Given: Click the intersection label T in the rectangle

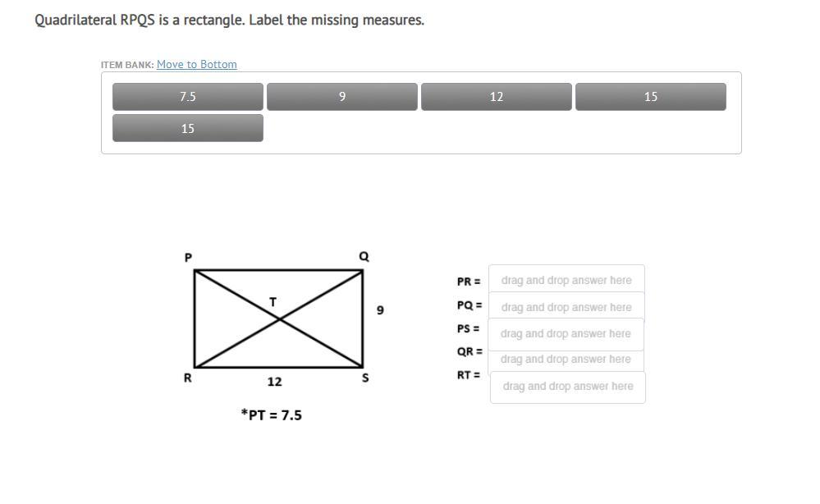Looking at the screenshot, I should (273, 302).
